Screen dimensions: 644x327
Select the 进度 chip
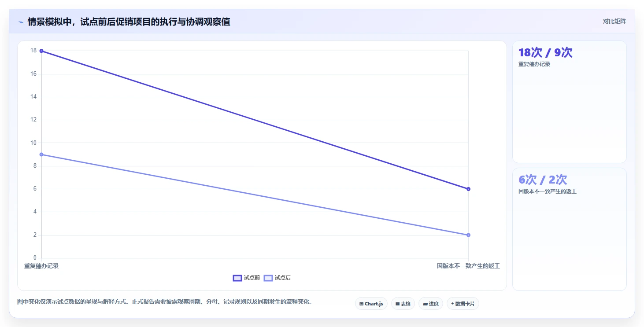[x=431, y=304]
